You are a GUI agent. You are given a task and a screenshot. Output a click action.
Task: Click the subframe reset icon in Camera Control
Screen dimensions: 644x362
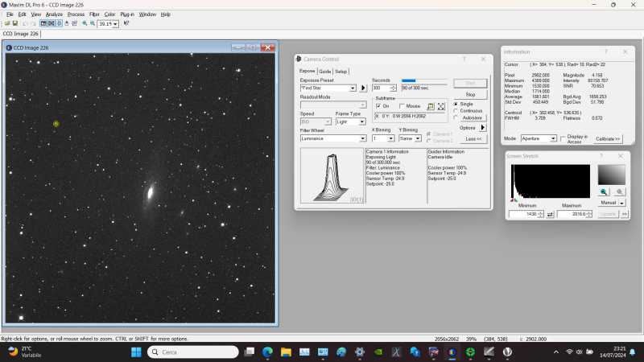click(x=441, y=106)
